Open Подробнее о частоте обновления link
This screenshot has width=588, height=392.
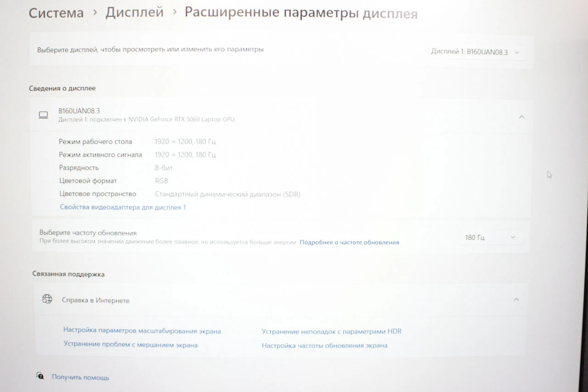(x=349, y=242)
